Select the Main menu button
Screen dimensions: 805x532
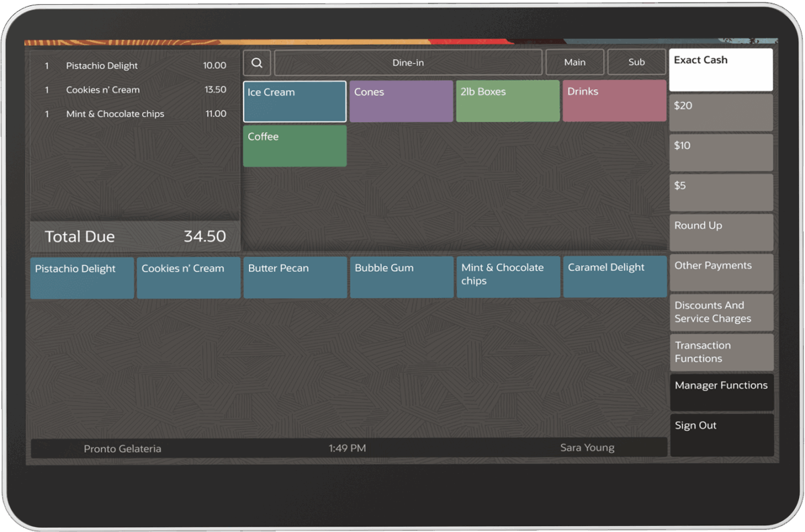(575, 62)
